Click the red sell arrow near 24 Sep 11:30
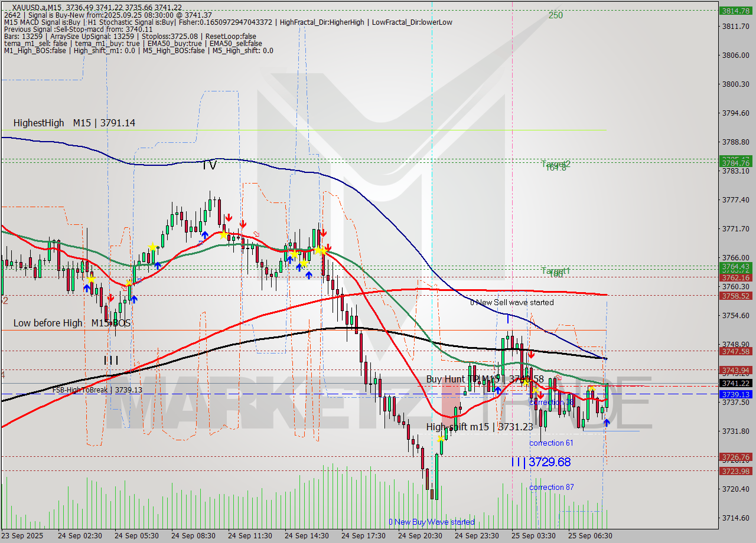This screenshot has width=756, height=543. click(243, 224)
